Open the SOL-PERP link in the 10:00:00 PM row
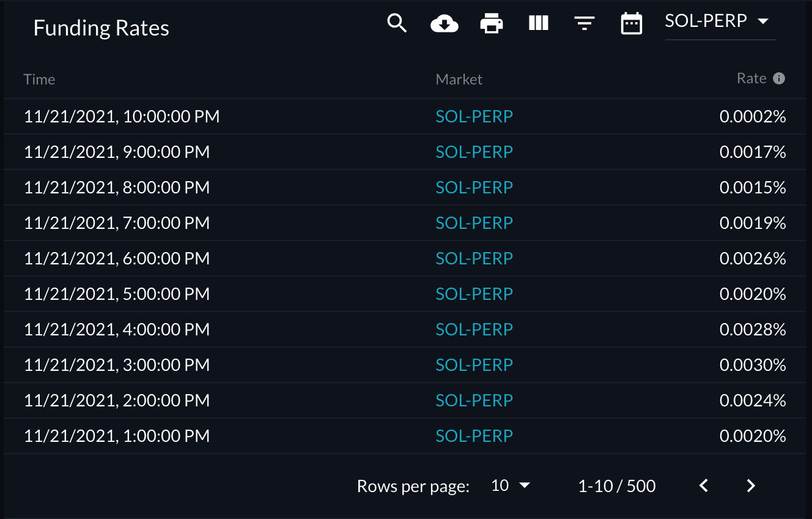The width and height of the screenshot is (812, 519). (474, 116)
